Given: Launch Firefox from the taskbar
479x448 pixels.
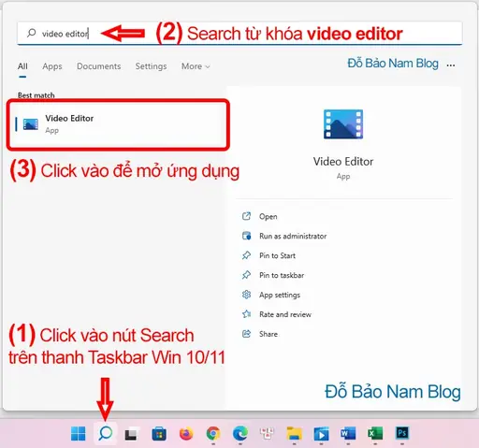Looking at the screenshot, I should click(x=186, y=434).
